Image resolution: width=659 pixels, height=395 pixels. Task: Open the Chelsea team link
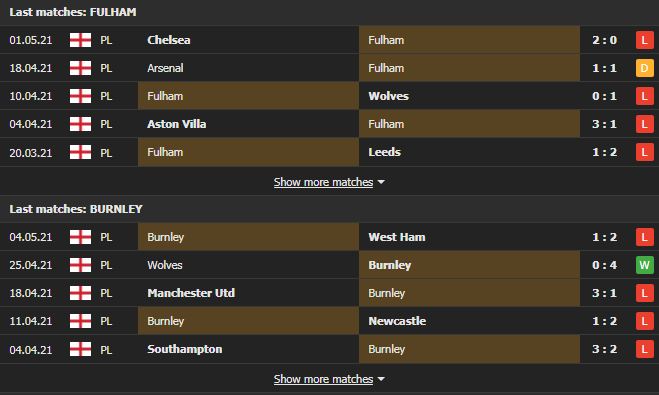pyautogui.click(x=169, y=40)
